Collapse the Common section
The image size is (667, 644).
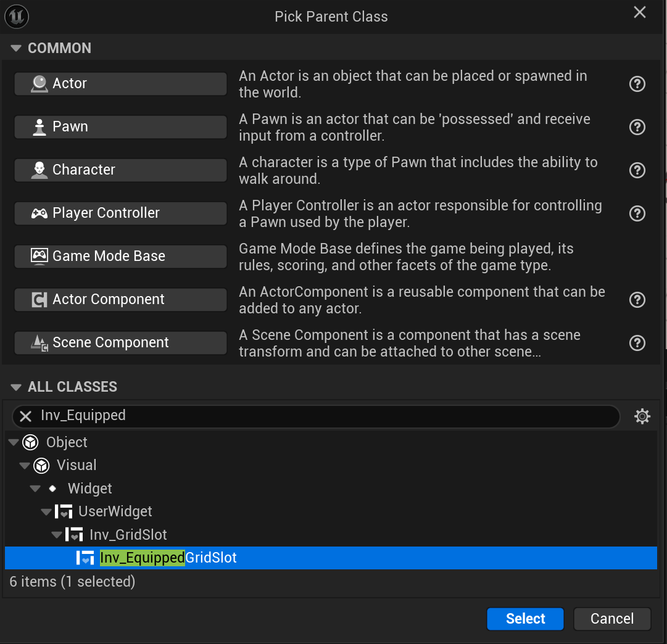tap(16, 48)
